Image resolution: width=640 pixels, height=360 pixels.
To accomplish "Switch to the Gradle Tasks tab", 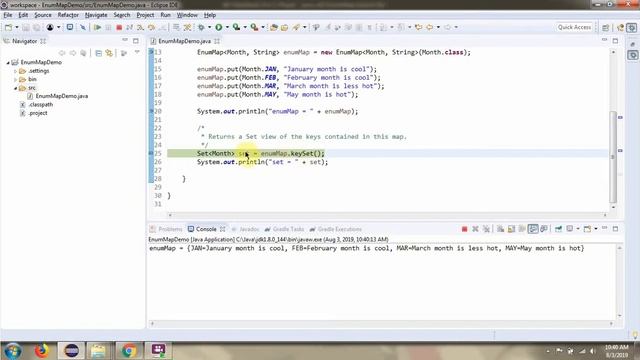I will [284, 229].
